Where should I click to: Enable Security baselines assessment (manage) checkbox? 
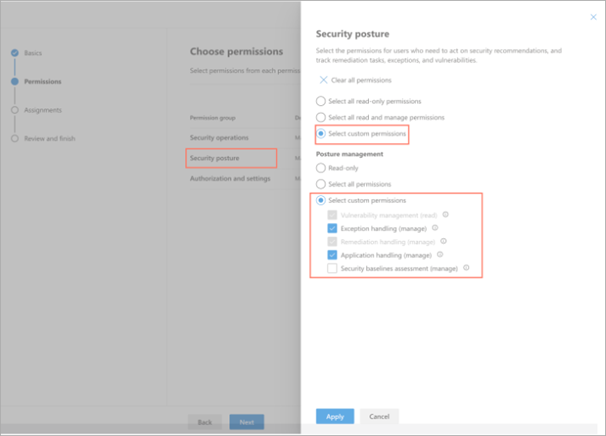pos(333,269)
